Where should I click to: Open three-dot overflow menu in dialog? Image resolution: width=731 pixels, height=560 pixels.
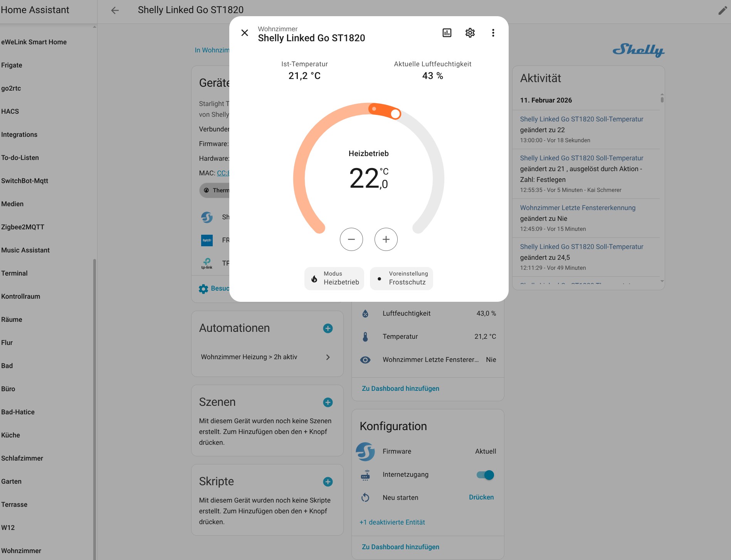(493, 33)
